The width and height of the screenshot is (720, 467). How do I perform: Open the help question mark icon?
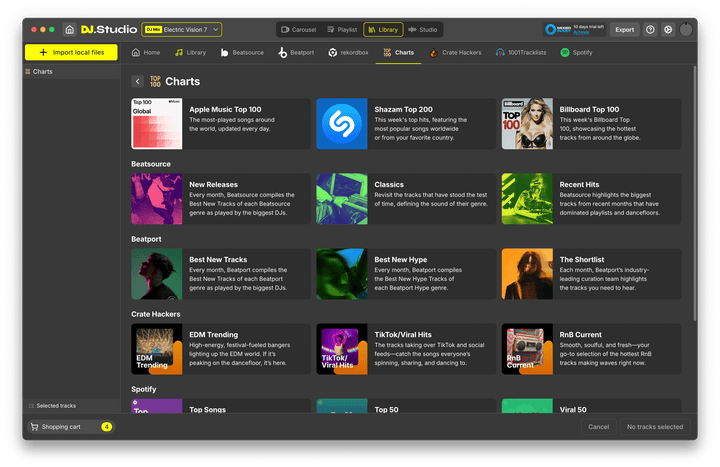[x=650, y=30]
